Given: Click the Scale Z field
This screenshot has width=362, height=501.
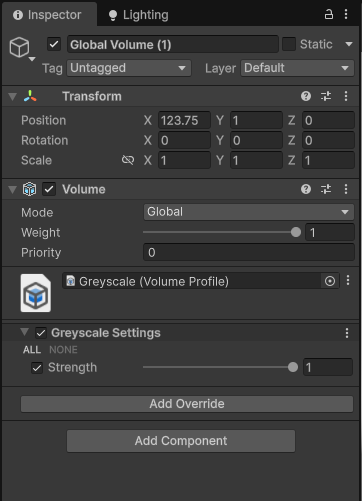Looking at the screenshot, I should (328, 160).
